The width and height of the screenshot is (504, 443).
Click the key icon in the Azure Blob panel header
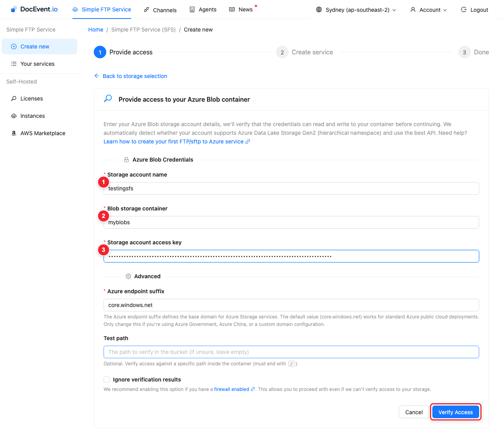point(108,99)
